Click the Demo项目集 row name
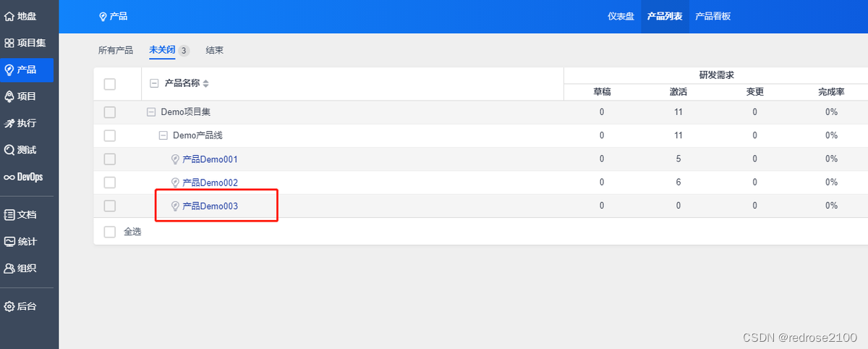The width and height of the screenshot is (868, 349). point(185,112)
